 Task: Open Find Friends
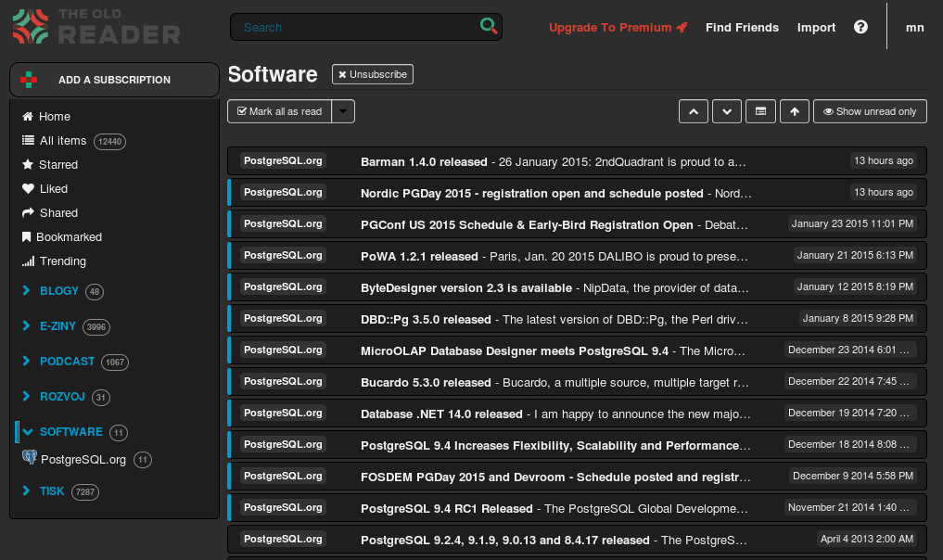tap(742, 27)
